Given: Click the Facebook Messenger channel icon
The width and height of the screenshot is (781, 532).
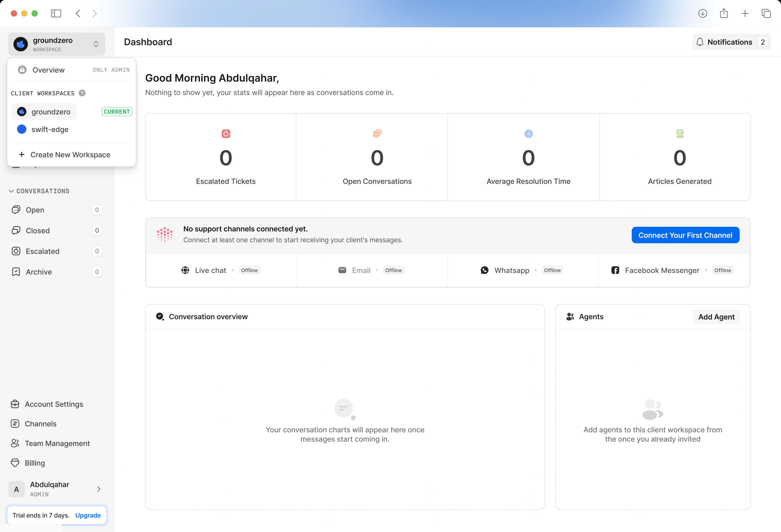Looking at the screenshot, I should (x=615, y=270).
